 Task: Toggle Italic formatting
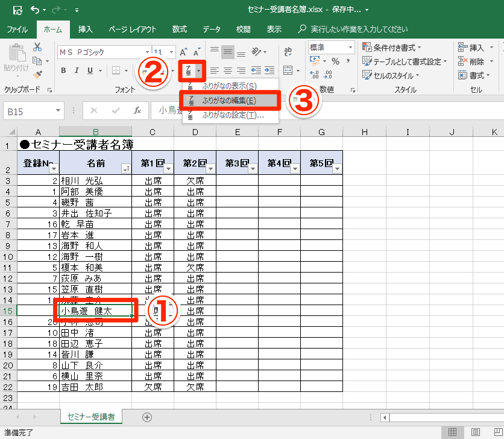click(77, 71)
